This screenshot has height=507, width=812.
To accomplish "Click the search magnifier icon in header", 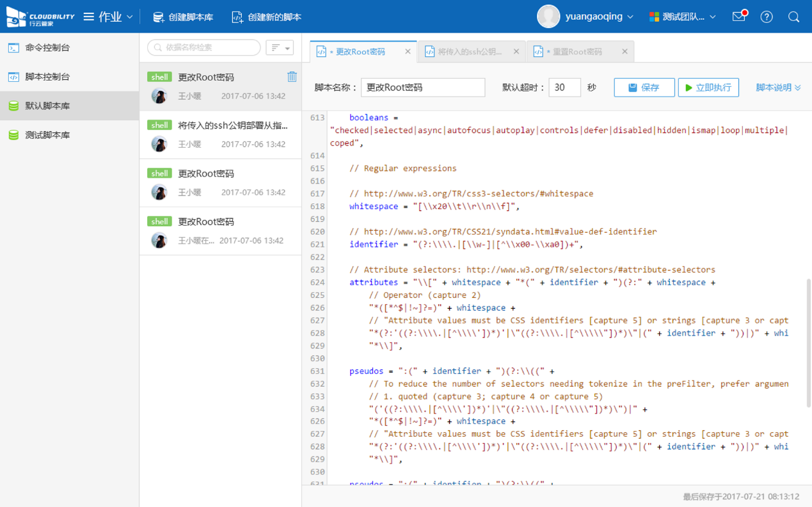I will click(793, 17).
